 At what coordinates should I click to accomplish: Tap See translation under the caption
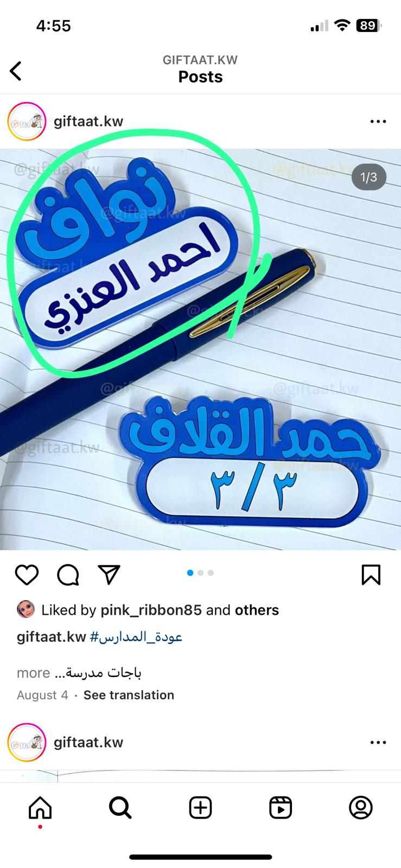click(129, 695)
